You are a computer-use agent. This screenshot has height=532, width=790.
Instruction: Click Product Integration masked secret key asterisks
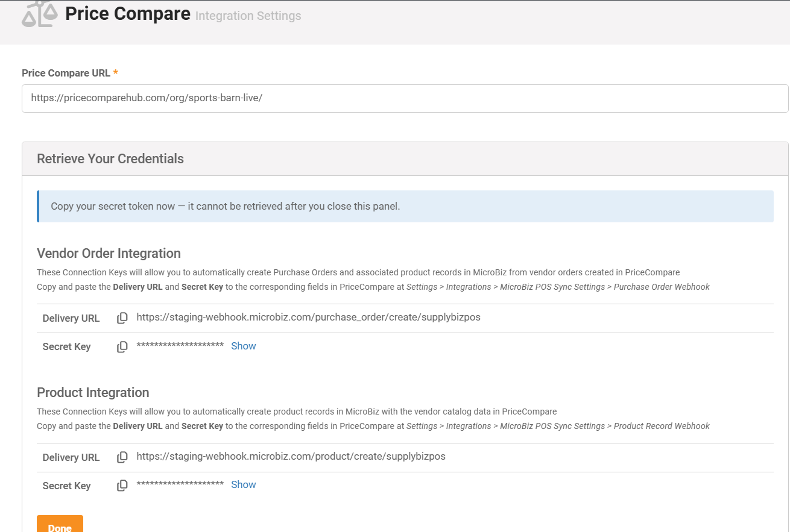point(180,484)
